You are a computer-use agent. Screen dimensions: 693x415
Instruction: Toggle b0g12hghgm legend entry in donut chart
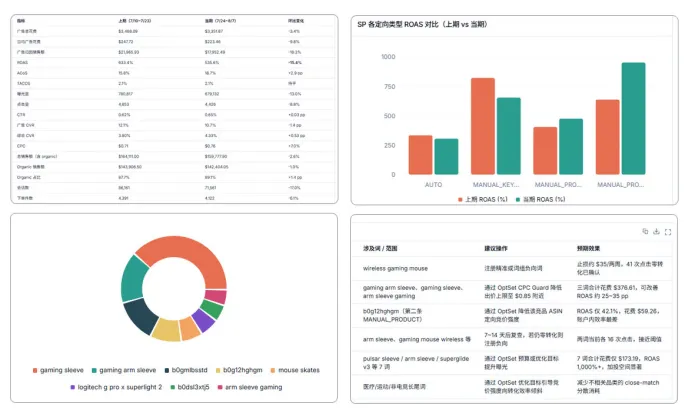click(x=239, y=370)
